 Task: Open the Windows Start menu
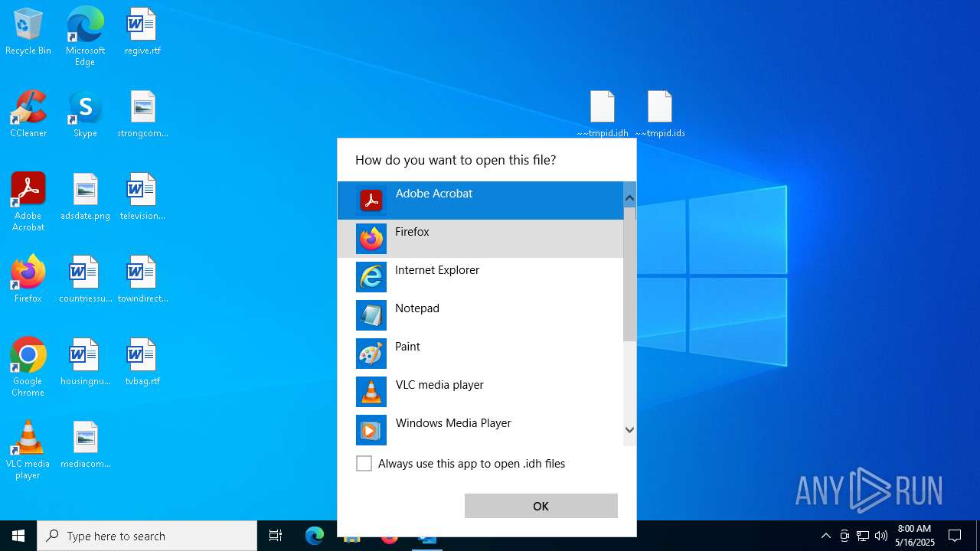(18, 536)
